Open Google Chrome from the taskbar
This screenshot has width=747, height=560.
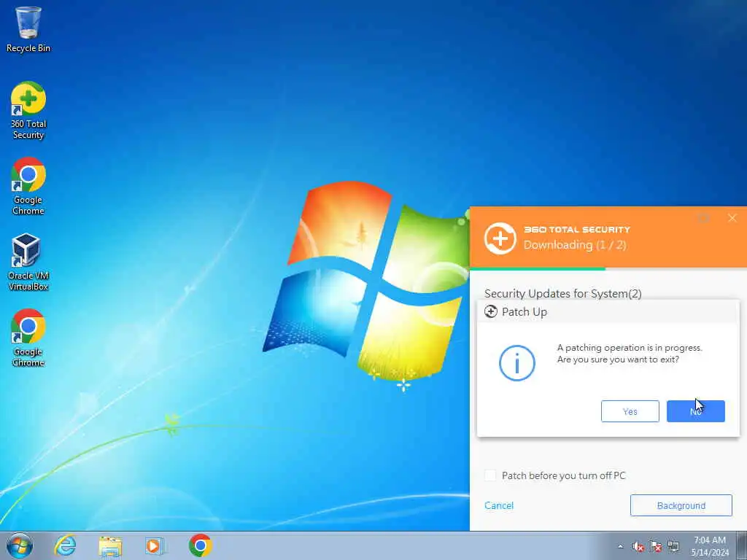[x=200, y=545]
